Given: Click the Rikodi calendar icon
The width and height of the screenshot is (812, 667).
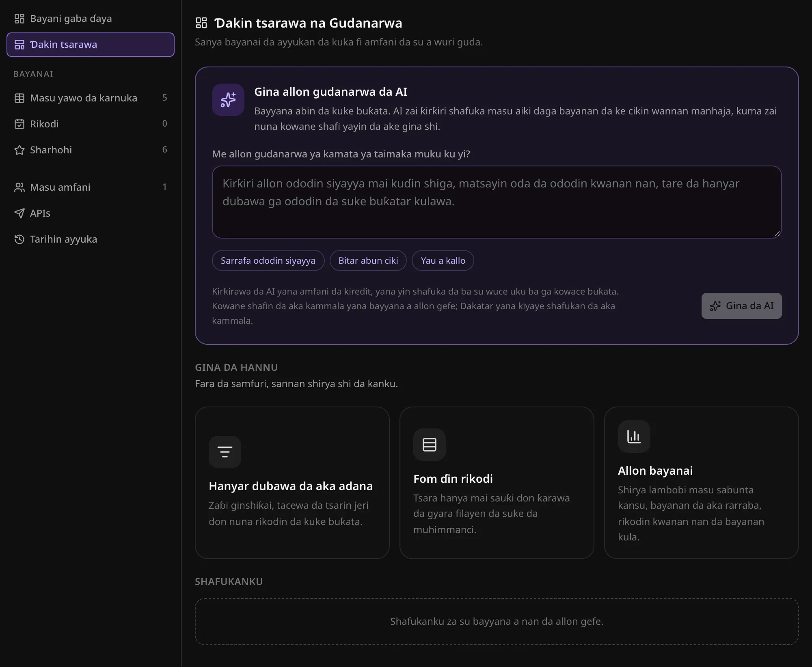Looking at the screenshot, I should pos(19,124).
